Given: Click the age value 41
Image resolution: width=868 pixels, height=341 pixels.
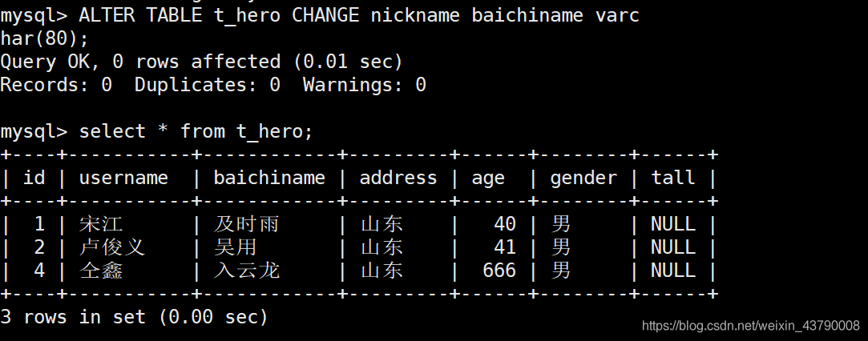Looking at the screenshot, I should (x=505, y=247).
